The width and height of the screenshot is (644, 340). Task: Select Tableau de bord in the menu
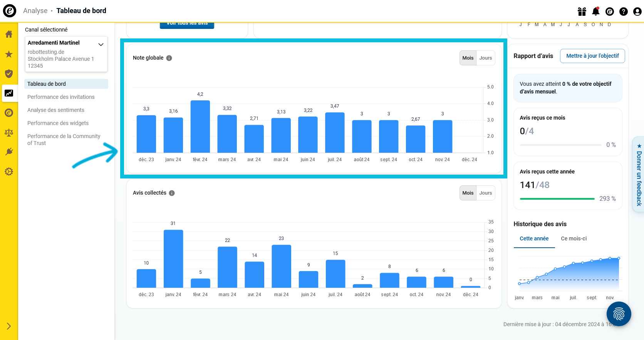[66, 84]
